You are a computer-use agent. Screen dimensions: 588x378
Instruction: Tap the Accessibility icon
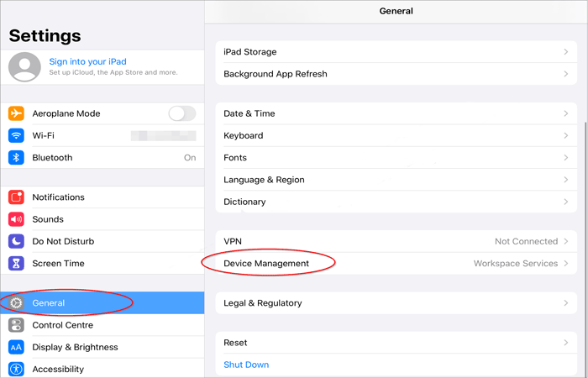tap(16, 369)
